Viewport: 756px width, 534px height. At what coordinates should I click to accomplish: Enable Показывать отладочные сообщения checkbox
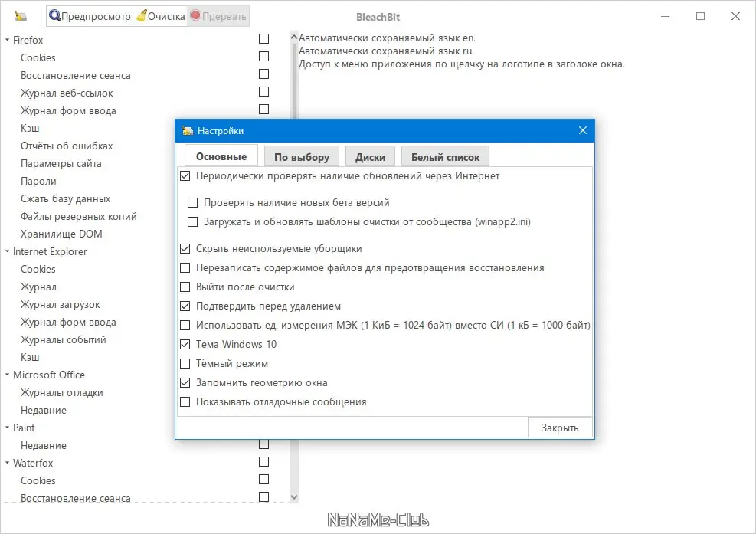(x=185, y=401)
